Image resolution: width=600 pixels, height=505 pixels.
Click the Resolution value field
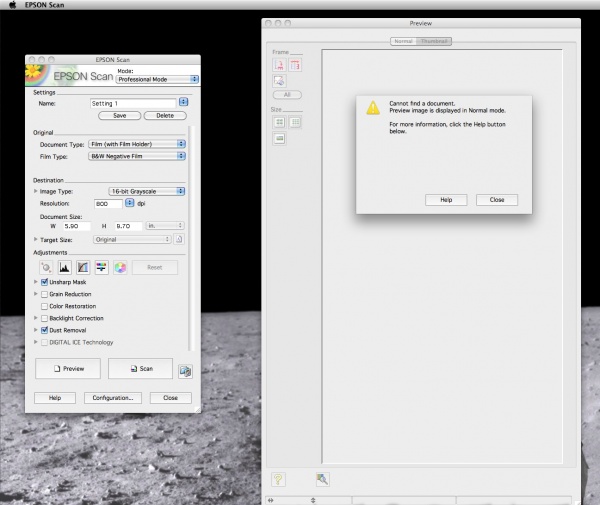tap(108, 204)
